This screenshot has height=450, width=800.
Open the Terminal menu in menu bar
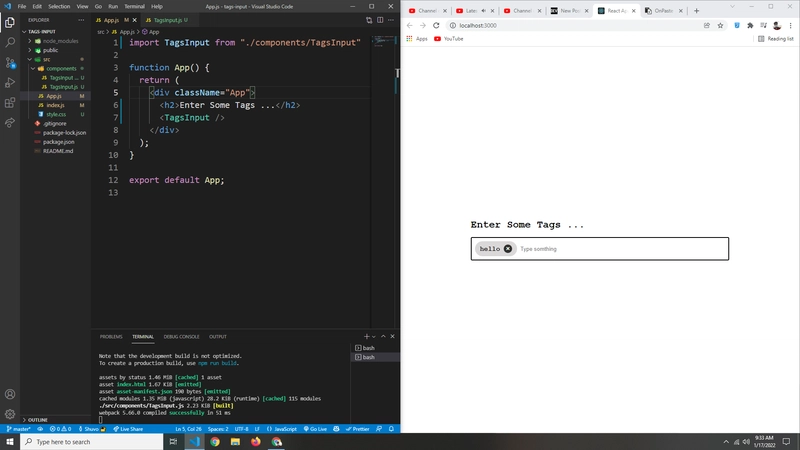(134, 6)
